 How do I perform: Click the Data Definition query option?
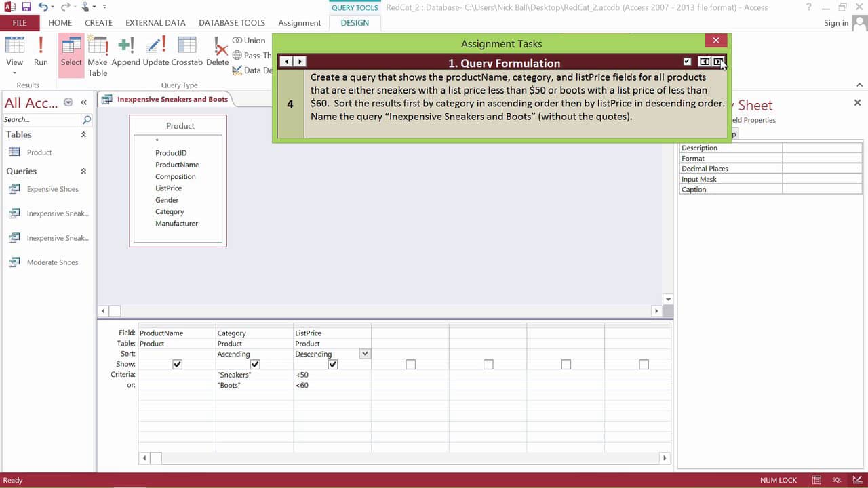(x=252, y=70)
